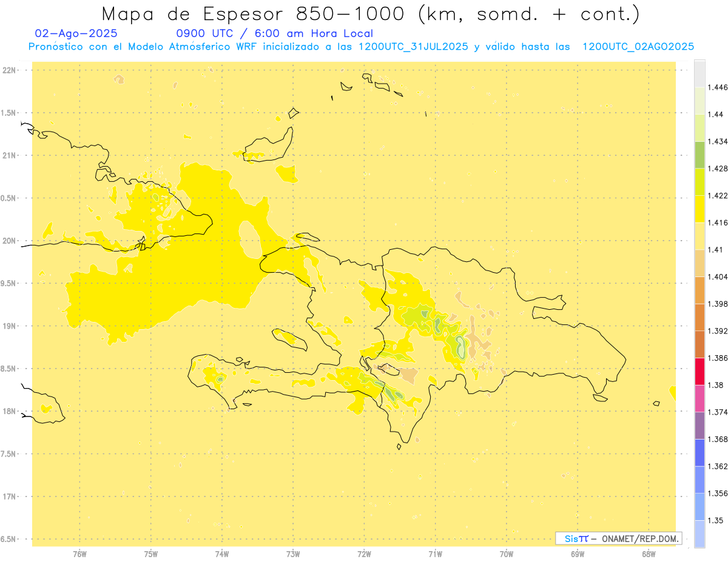728x562 pixels.
Task: Click the ONAMET/REP.DOM. logo box
Action: [x=619, y=538]
